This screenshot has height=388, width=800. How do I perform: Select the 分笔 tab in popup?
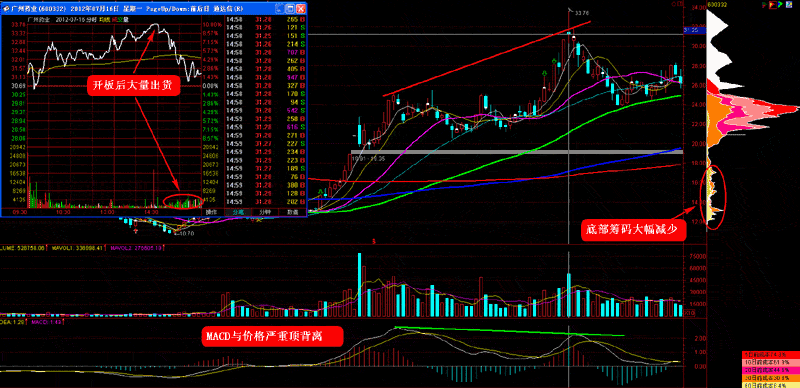point(238,212)
